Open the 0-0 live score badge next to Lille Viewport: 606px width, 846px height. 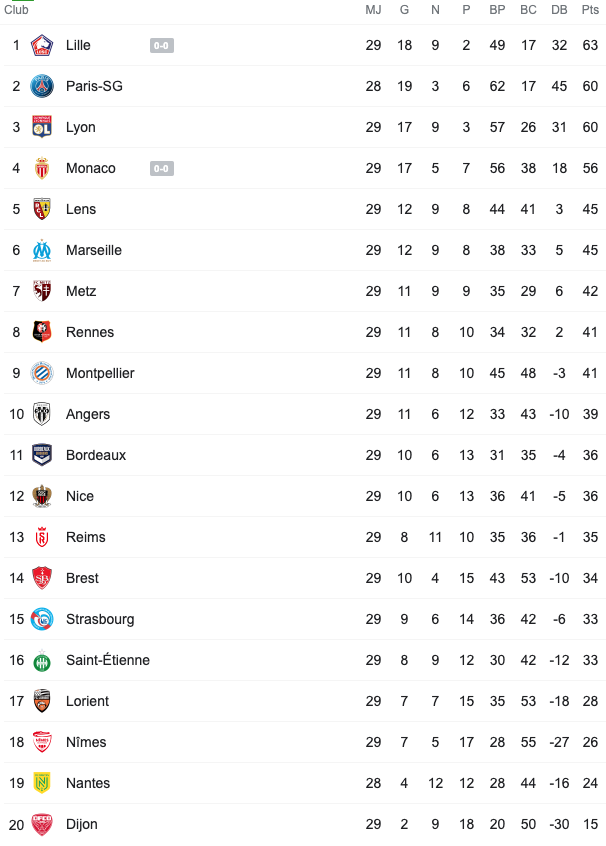(162, 46)
